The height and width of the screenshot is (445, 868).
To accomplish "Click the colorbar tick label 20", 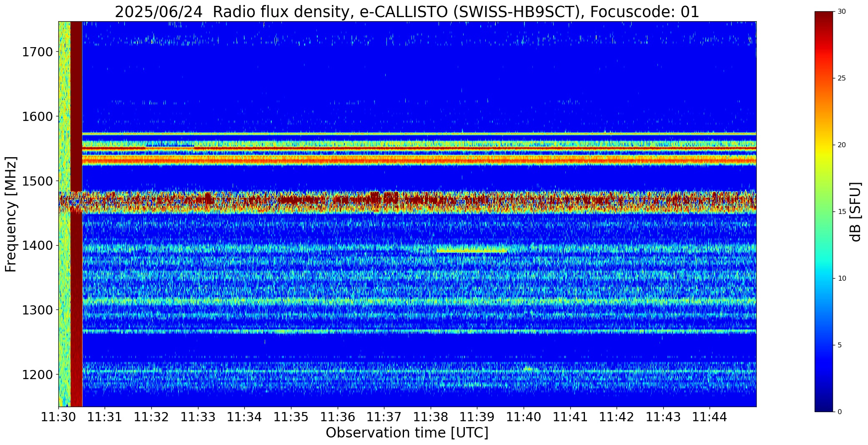I will point(842,145).
